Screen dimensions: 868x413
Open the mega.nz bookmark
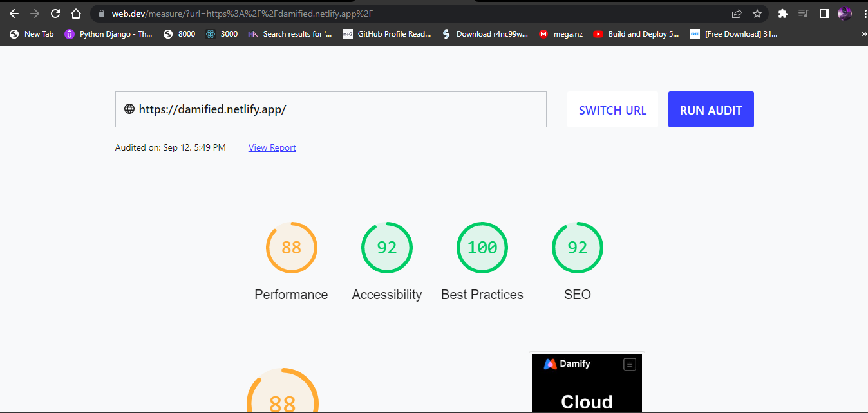tap(561, 34)
